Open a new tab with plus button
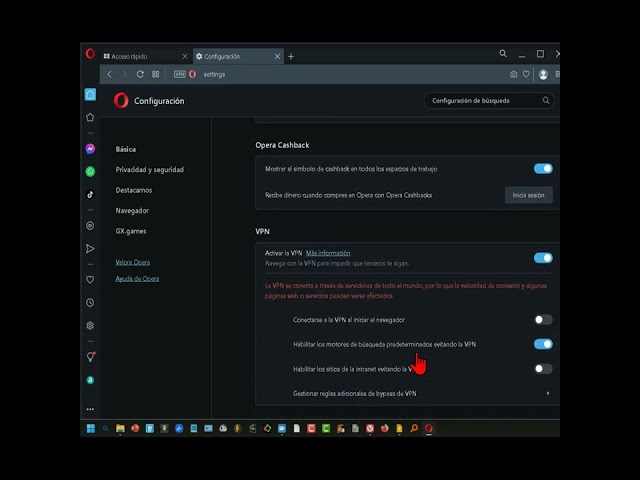The image size is (640, 480). 291,56
